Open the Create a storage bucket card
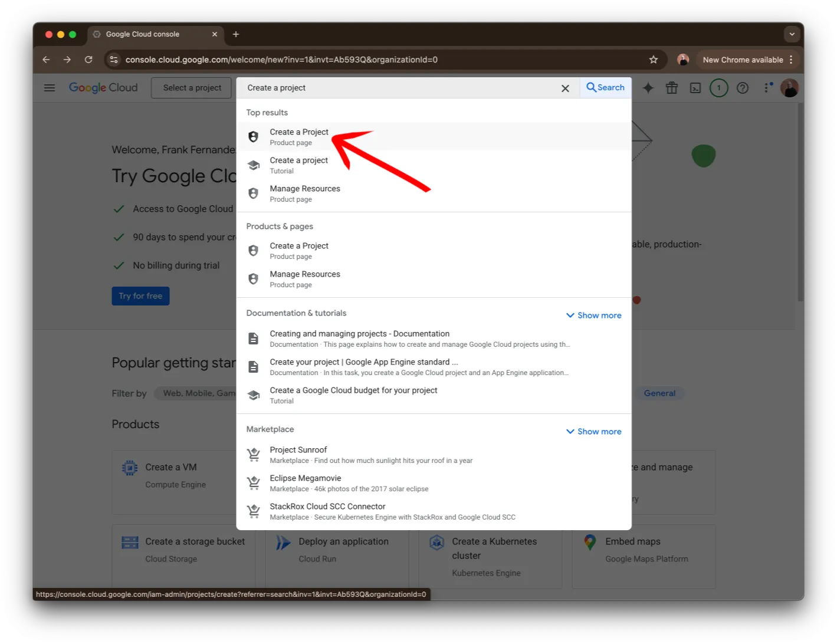This screenshot has height=644, width=837. [x=183, y=557]
